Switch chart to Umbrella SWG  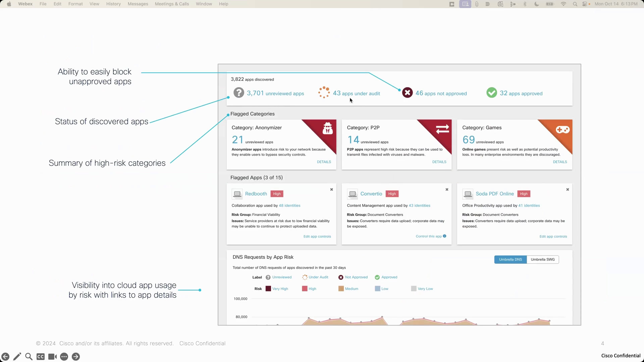click(x=543, y=259)
